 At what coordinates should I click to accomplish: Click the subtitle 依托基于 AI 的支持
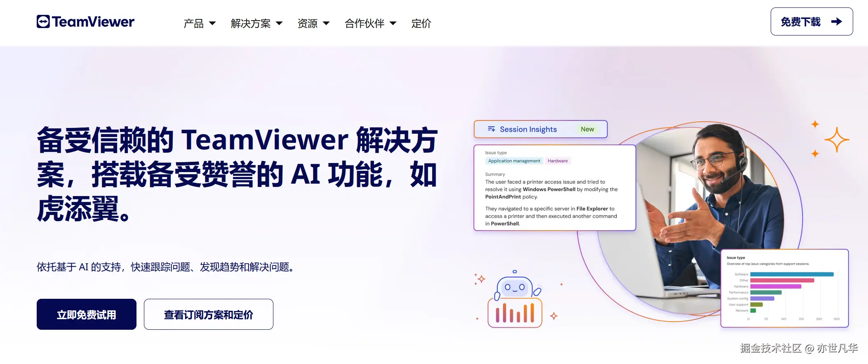click(167, 267)
